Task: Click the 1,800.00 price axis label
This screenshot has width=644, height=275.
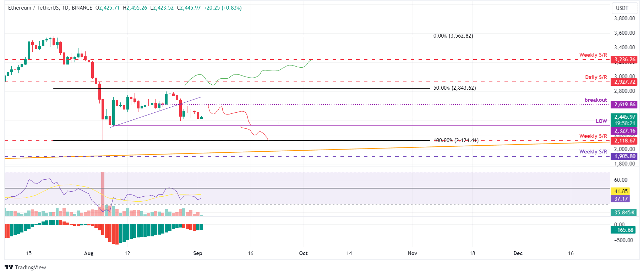Action: [624, 164]
